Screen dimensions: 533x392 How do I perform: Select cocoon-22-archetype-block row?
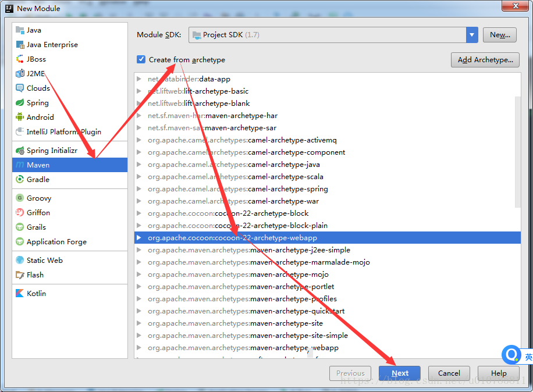point(328,213)
